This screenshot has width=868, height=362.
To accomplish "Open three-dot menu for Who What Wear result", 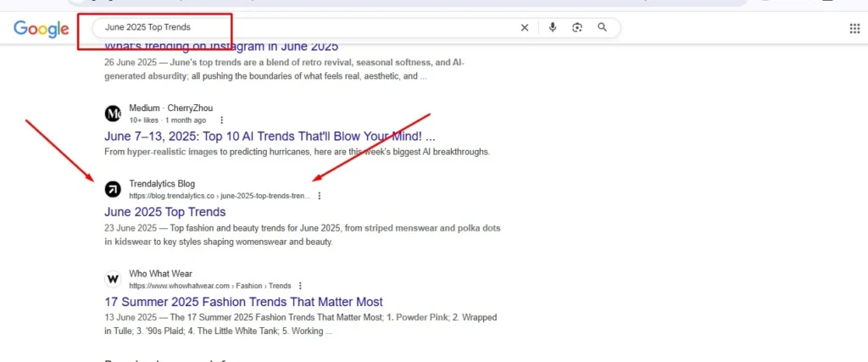I will (300, 286).
